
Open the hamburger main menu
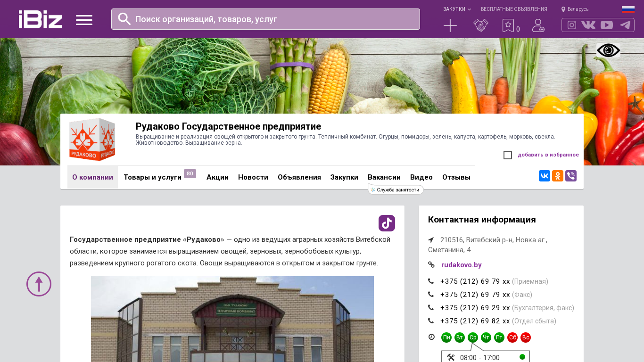pos(84,20)
